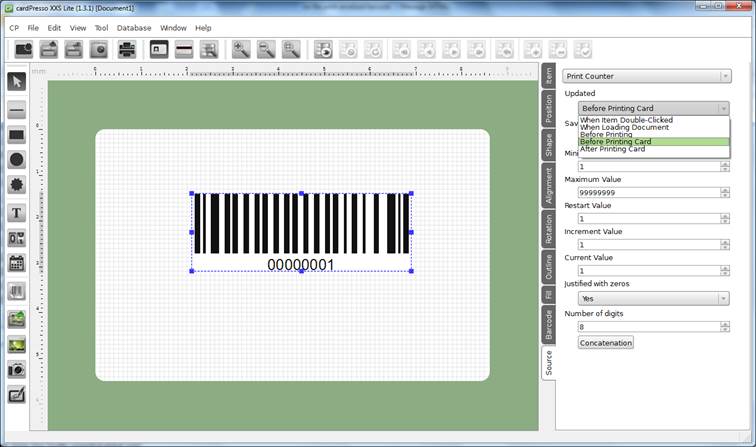Click the Concatenation button
The height and width of the screenshot is (447, 756).
(606, 343)
